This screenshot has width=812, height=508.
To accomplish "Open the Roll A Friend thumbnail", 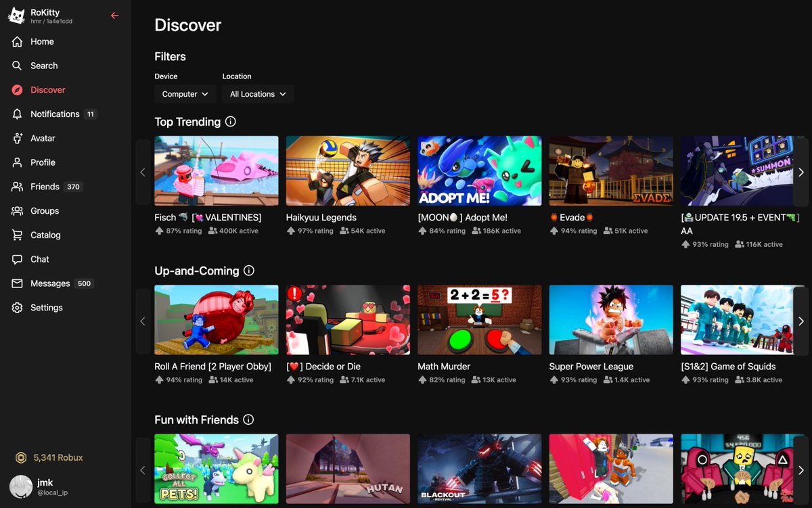I will pyautogui.click(x=217, y=320).
